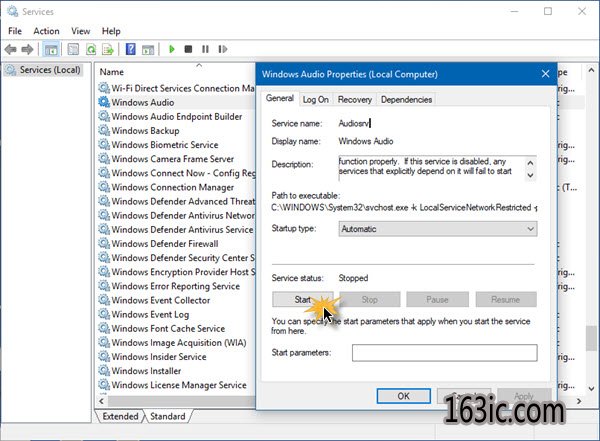The width and height of the screenshot is (600, 441).
Task: Select Windows Defender Advanced Threat service
Action: [177, 201]
